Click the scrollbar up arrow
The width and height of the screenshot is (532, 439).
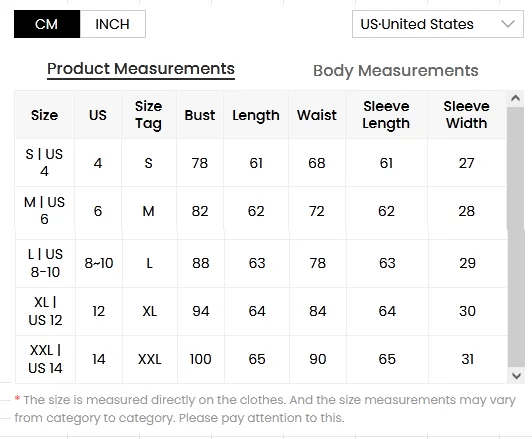[515, 98]
